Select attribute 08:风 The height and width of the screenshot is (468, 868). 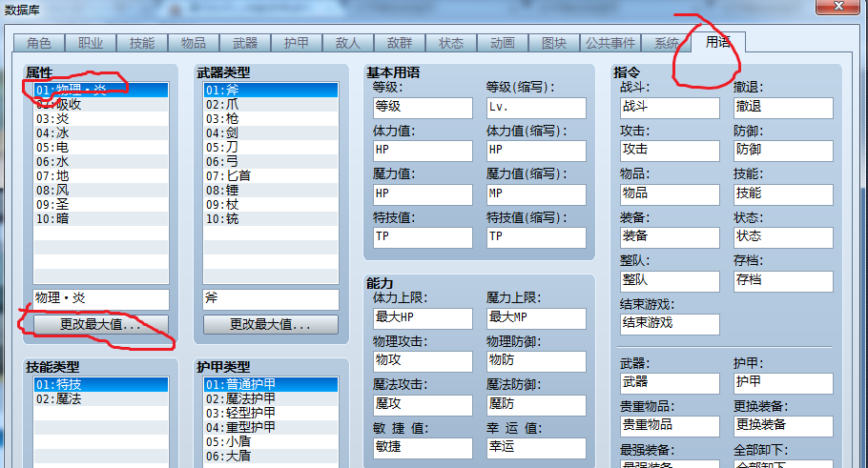point(101,191)
